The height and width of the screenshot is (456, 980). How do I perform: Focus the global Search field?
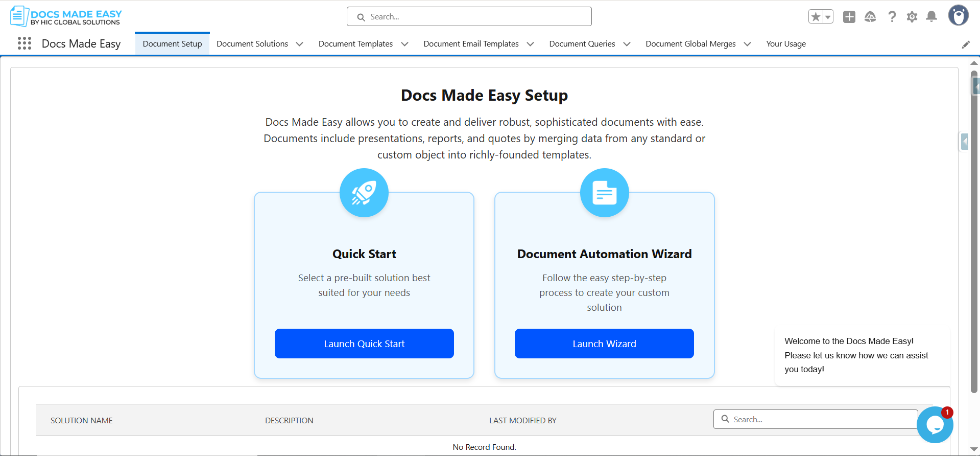tap(469, 16)
